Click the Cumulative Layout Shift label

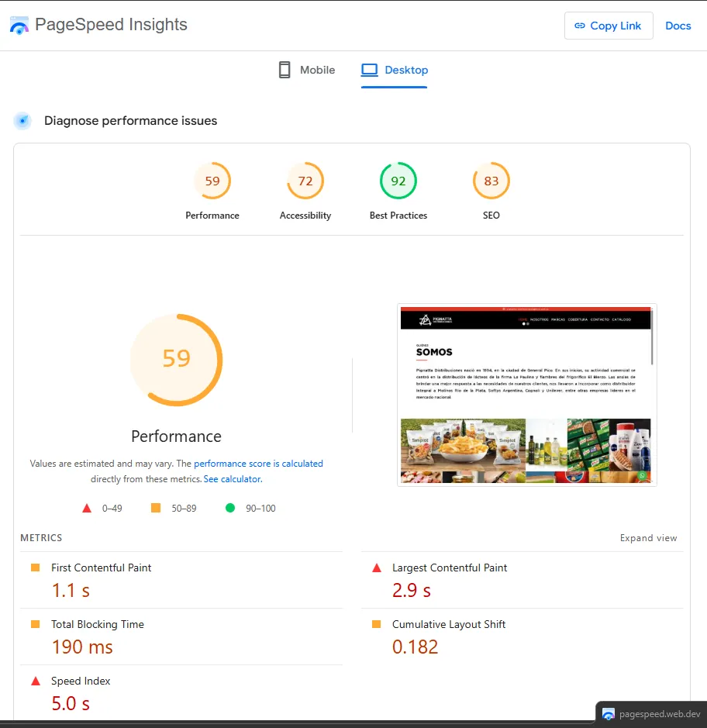tap(448, 624)
